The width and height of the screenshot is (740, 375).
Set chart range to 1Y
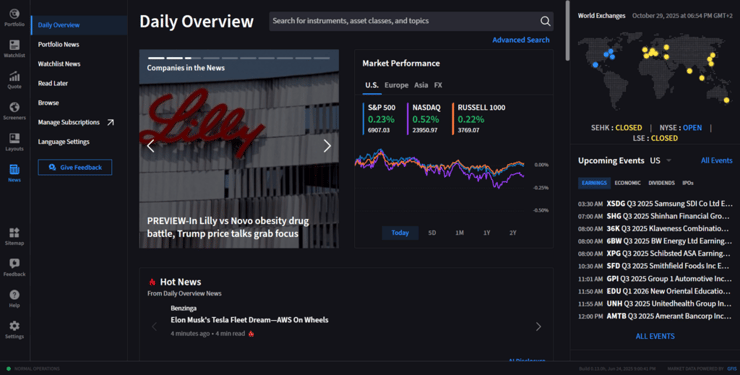tap(487, 233)
